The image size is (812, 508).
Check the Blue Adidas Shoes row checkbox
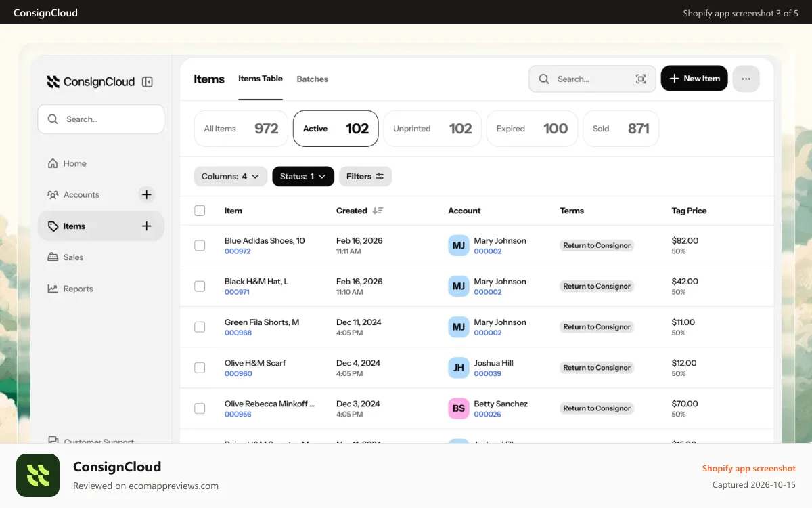pos(200,245)
